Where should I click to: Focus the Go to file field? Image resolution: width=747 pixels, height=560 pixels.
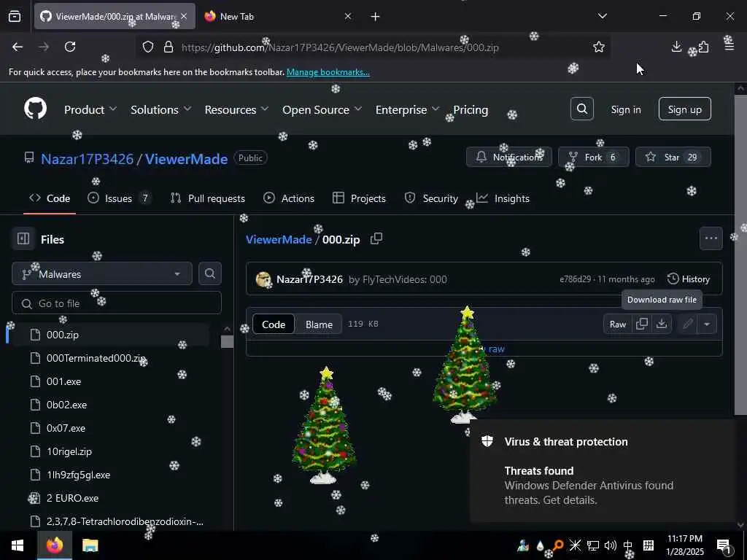pos(117,303)
